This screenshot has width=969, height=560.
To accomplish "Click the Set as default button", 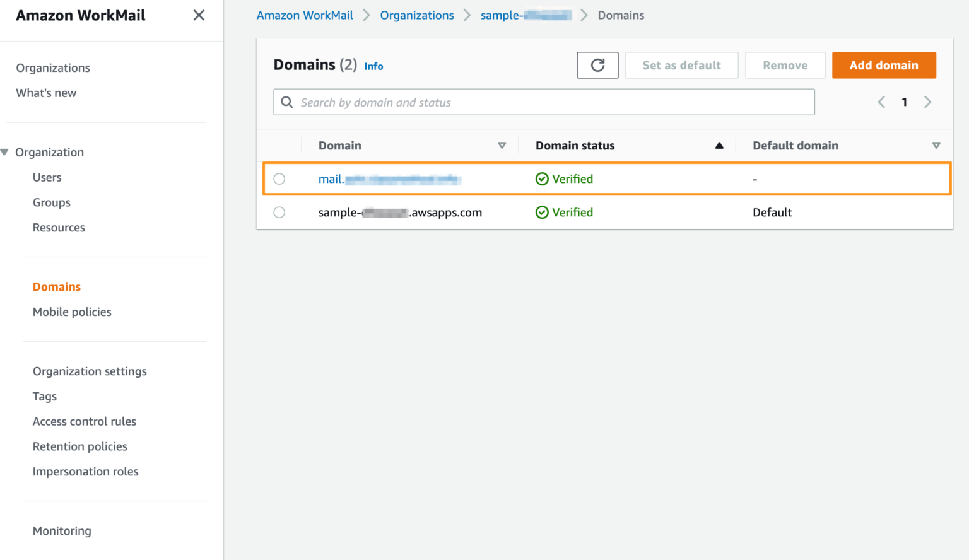I will (681, 65).
